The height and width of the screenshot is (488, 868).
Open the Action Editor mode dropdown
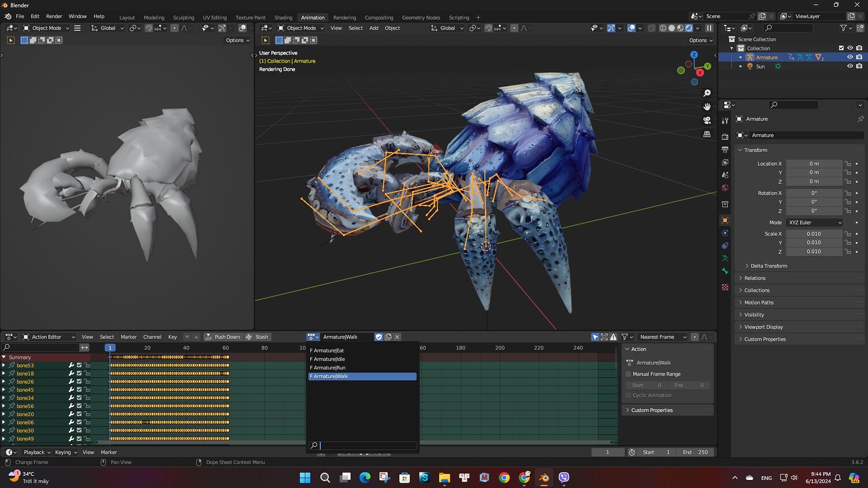(49, 337)
